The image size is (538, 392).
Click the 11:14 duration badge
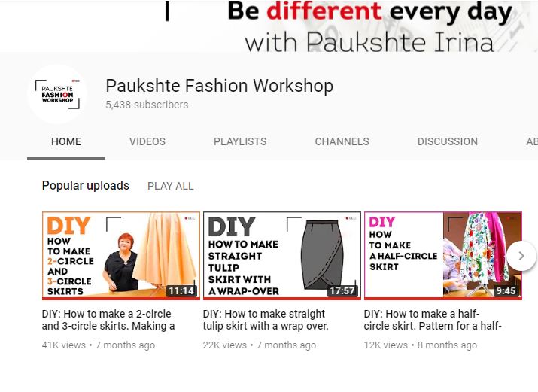(x=181, y=290)
